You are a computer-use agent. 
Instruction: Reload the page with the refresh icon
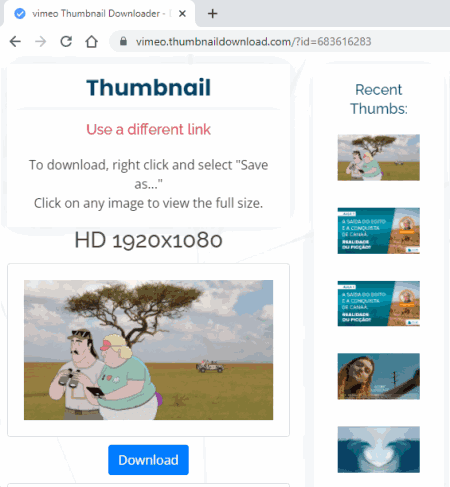tap(66, 41)
